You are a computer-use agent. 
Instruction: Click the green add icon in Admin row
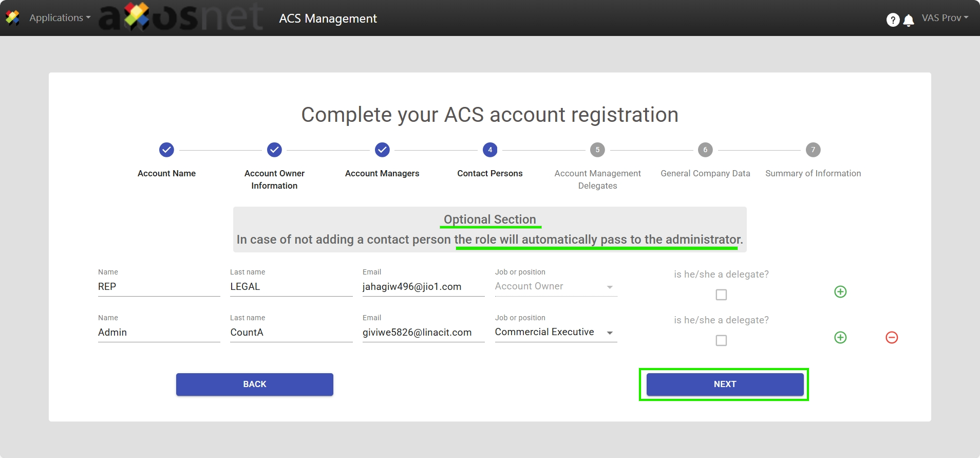(x=840, y=338)
